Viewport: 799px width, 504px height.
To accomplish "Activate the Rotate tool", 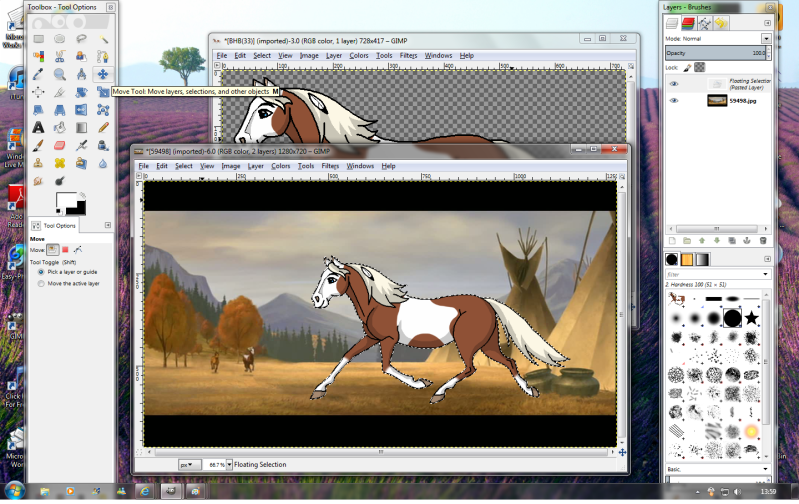I will click(x=81, y=92).
